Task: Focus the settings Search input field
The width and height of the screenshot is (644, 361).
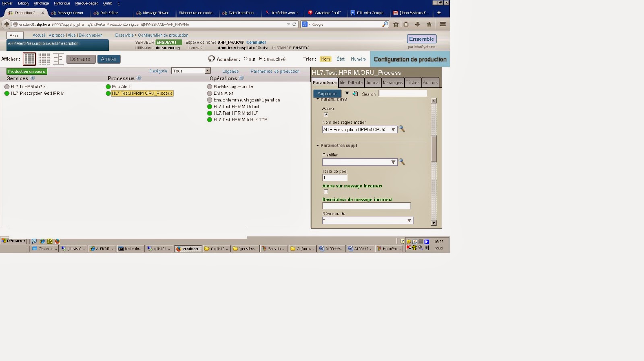Action: click(x=403, y=93)
